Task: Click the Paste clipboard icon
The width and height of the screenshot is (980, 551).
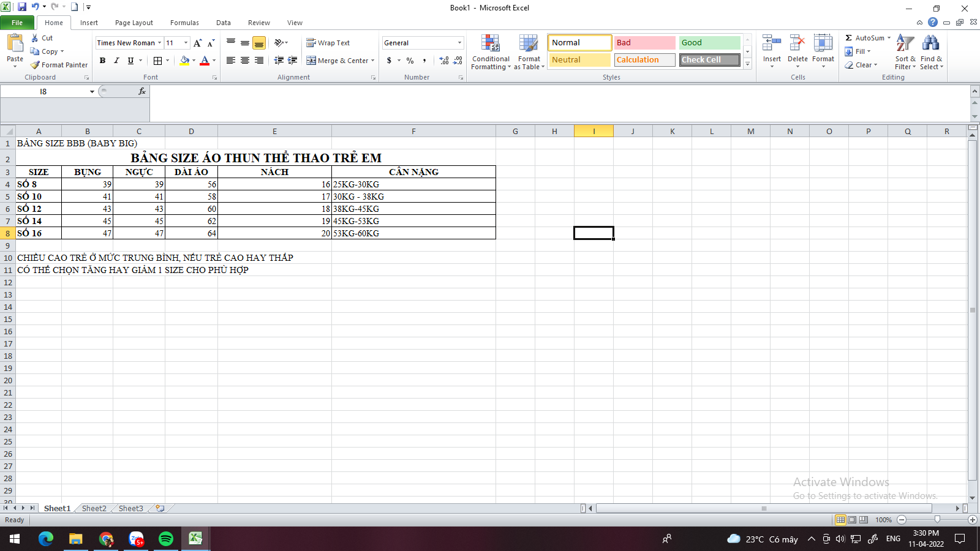Action: (x=15, y=43)
